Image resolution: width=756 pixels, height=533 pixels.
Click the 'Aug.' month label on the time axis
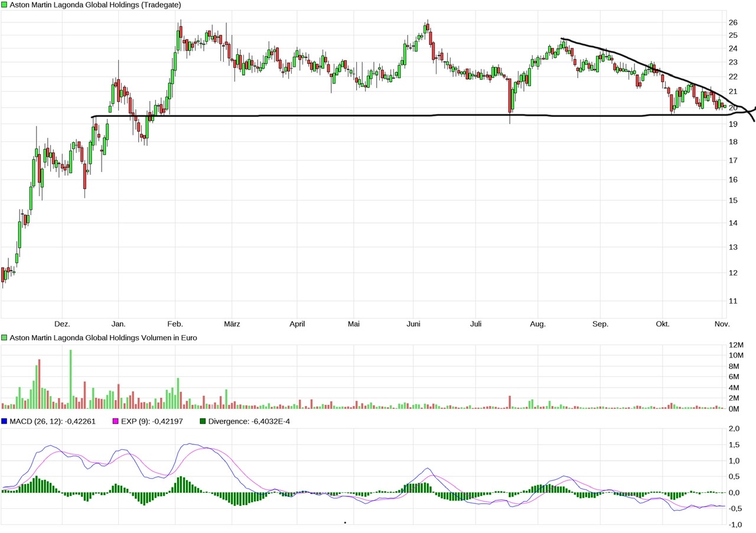pyautogui.click(x=537, y=324)
